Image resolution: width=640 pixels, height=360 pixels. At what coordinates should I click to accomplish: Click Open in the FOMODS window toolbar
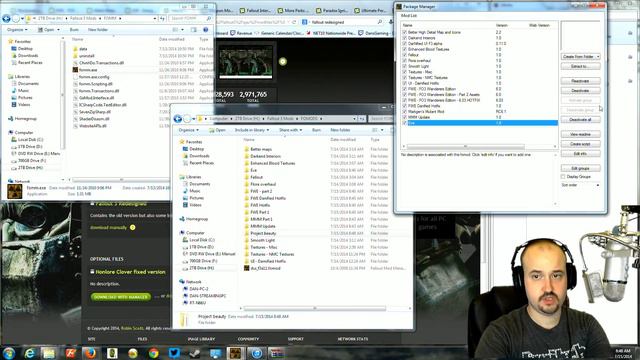tap(217, 130)
